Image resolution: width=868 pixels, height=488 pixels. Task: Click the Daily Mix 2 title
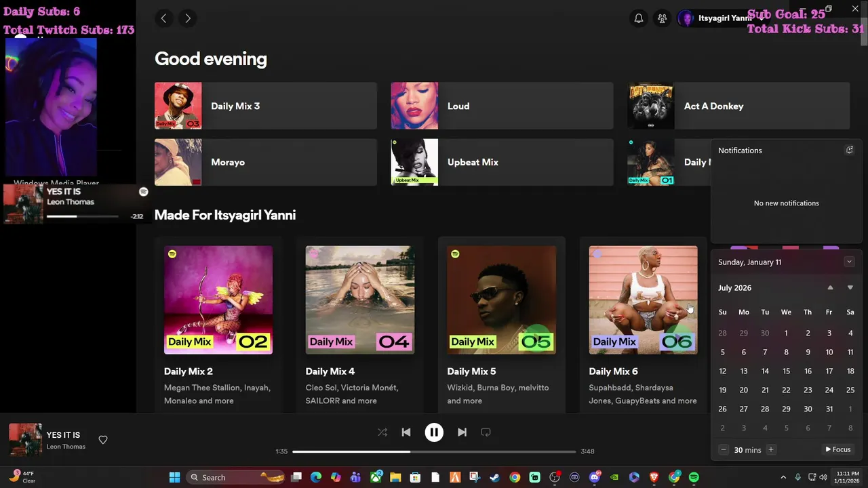point(189,371)
